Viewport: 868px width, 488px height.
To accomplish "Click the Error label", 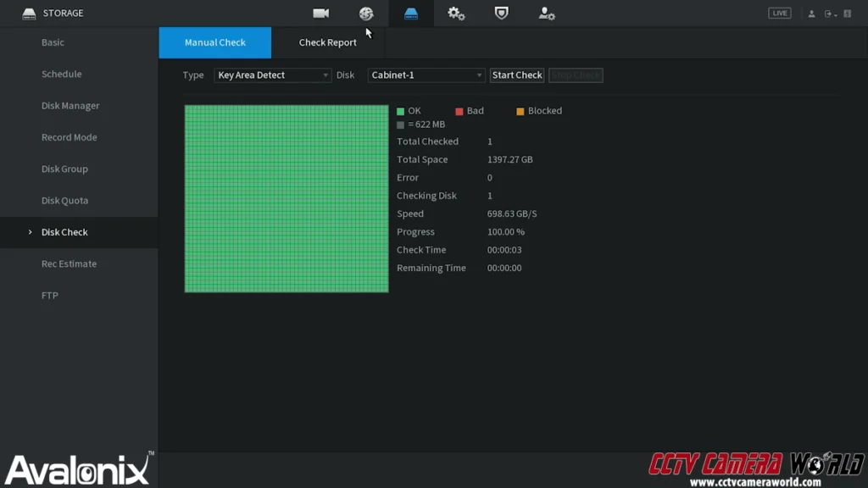I will [408, 178].
